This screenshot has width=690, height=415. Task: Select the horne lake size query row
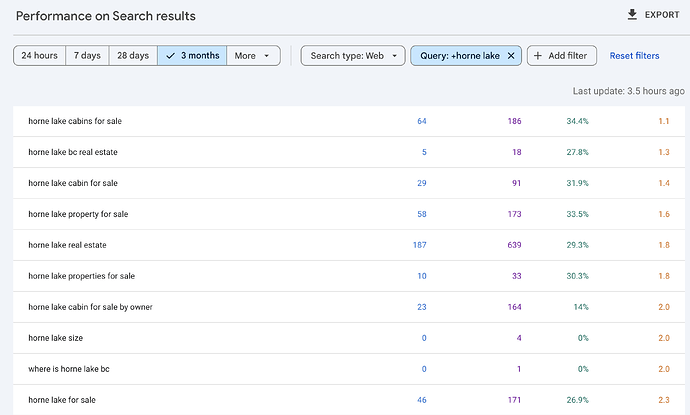[55, 338]
